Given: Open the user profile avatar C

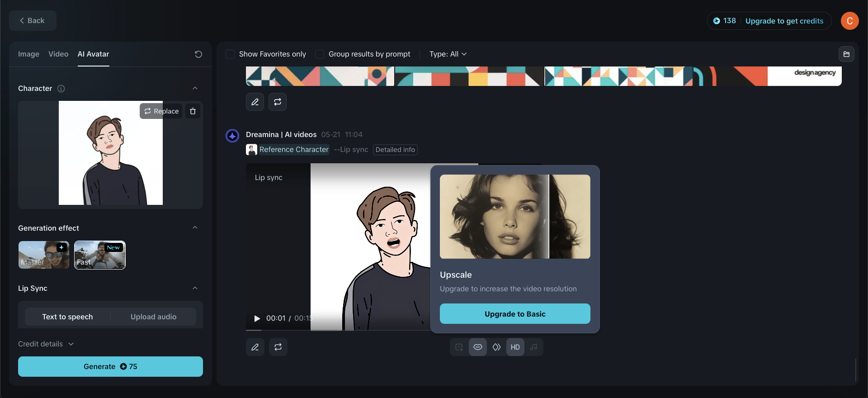Looking at the screenshot, I should [849, 21].
